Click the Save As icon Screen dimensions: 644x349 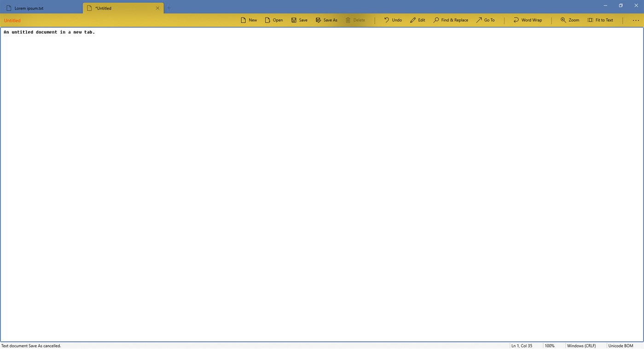326,20
